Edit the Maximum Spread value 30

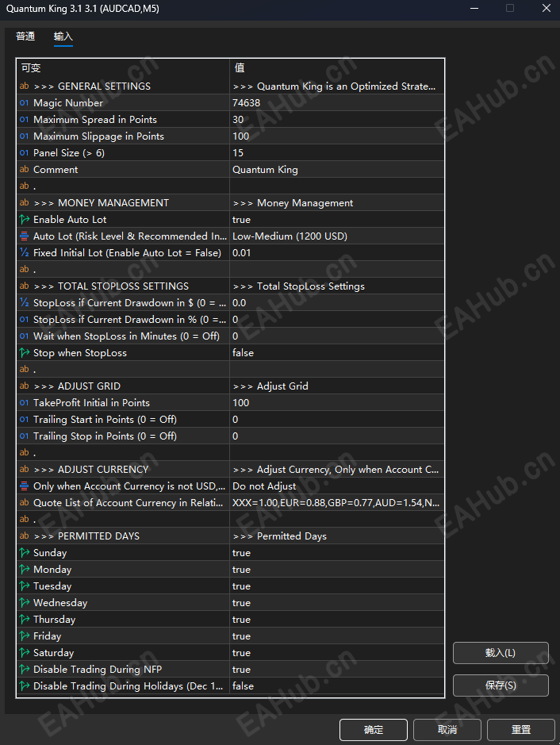point(337,119)
